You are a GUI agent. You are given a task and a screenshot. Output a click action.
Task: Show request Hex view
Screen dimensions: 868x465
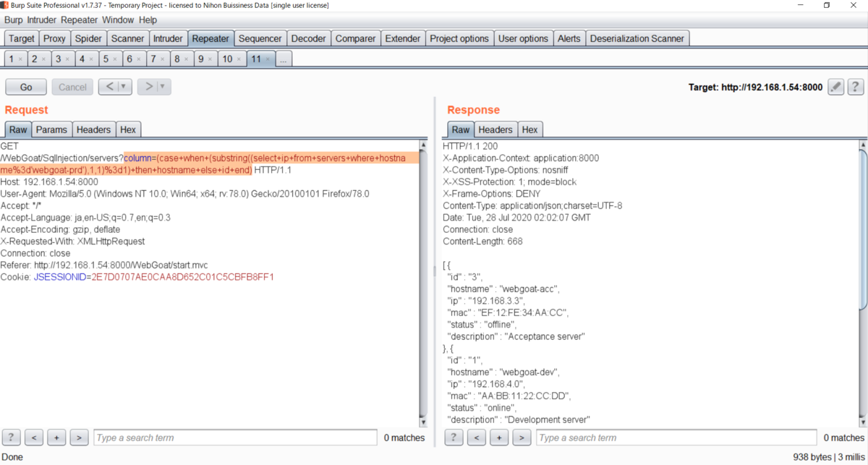pyautogui.click(x=128, y=129)
